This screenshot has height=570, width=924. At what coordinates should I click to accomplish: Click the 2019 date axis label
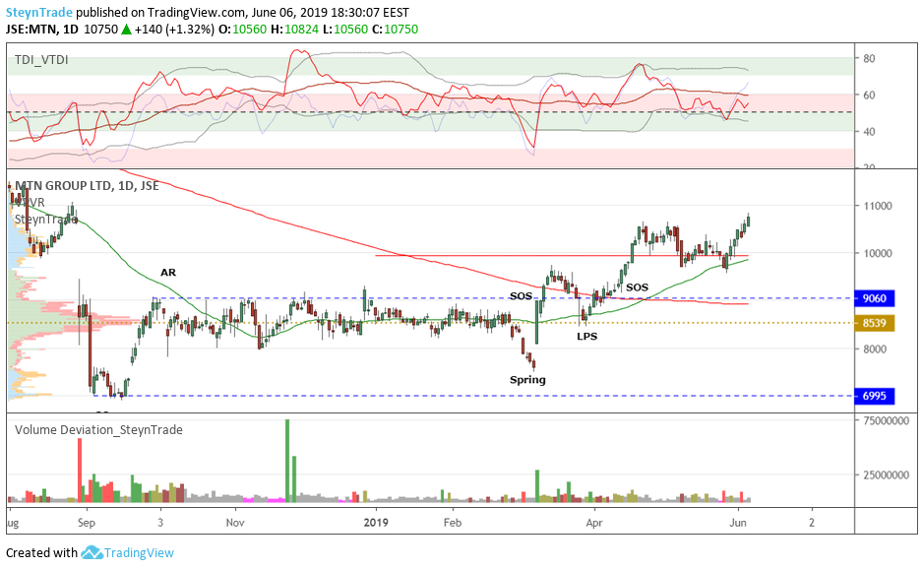(x=376, y=523)
